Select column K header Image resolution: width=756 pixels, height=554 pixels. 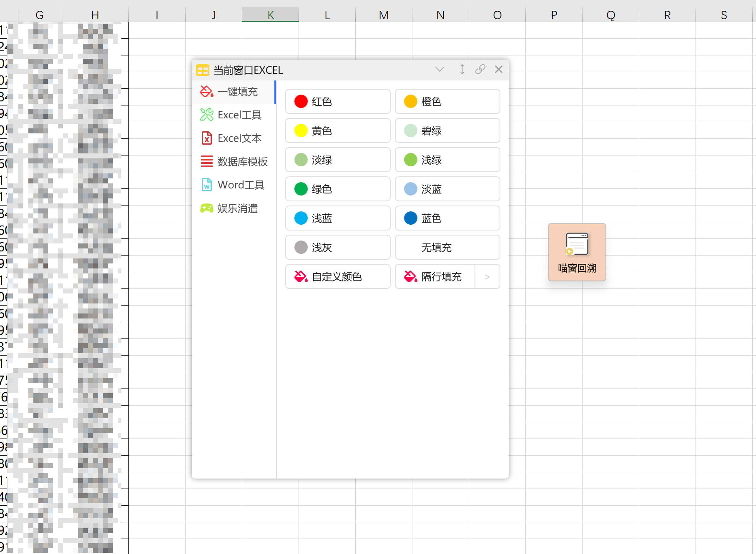point(270,15)
